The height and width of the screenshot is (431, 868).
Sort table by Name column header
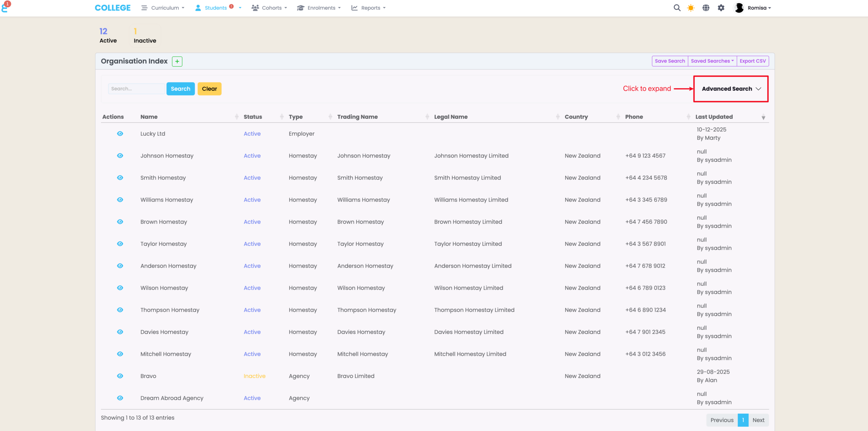point(149,117)
